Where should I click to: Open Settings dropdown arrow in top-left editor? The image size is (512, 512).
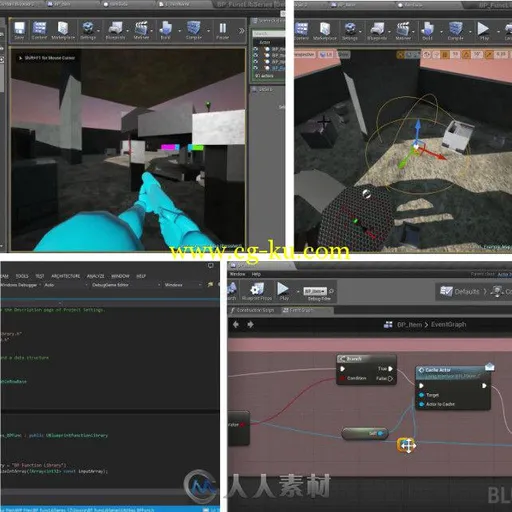[99, 31]
